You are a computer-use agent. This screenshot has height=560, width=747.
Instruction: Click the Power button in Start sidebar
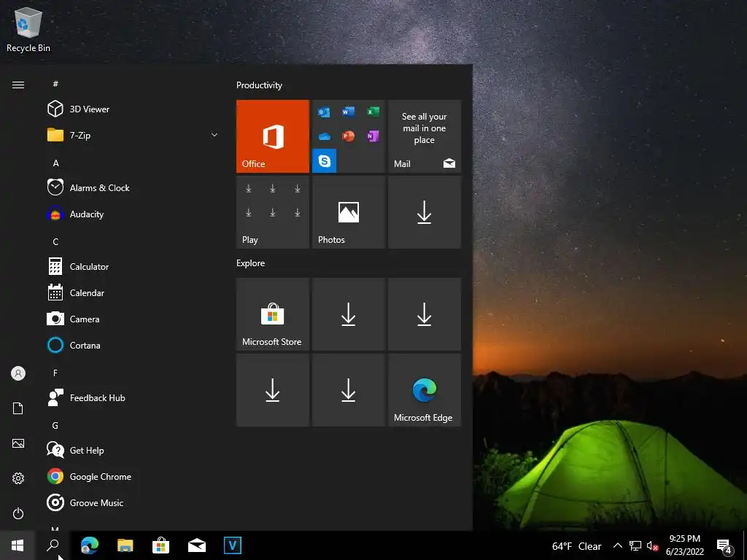point(18,513)
